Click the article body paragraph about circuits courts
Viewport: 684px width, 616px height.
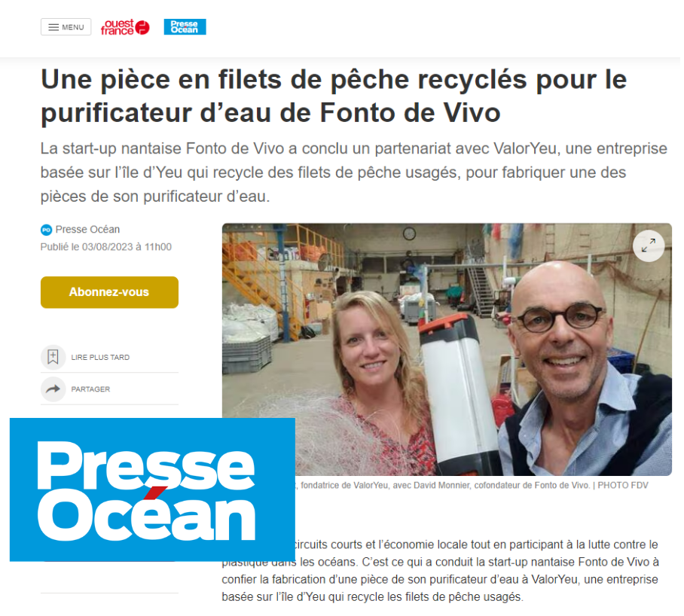(440, 571)
